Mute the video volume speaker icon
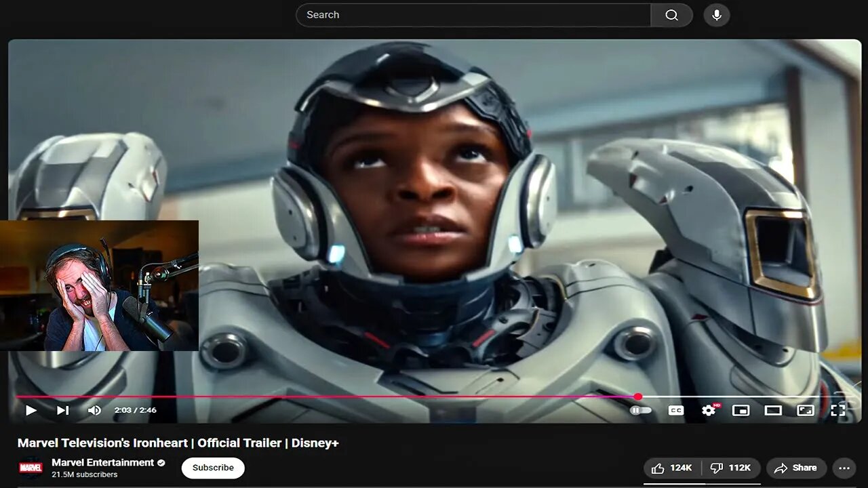The width and height of the screenshot is (868, 488). tap(94, 410)
